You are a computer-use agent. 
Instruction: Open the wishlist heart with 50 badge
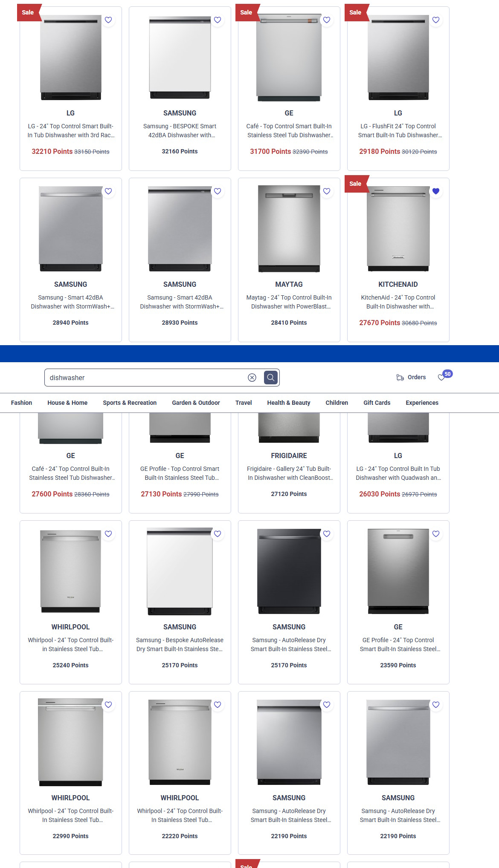(441, 377)
